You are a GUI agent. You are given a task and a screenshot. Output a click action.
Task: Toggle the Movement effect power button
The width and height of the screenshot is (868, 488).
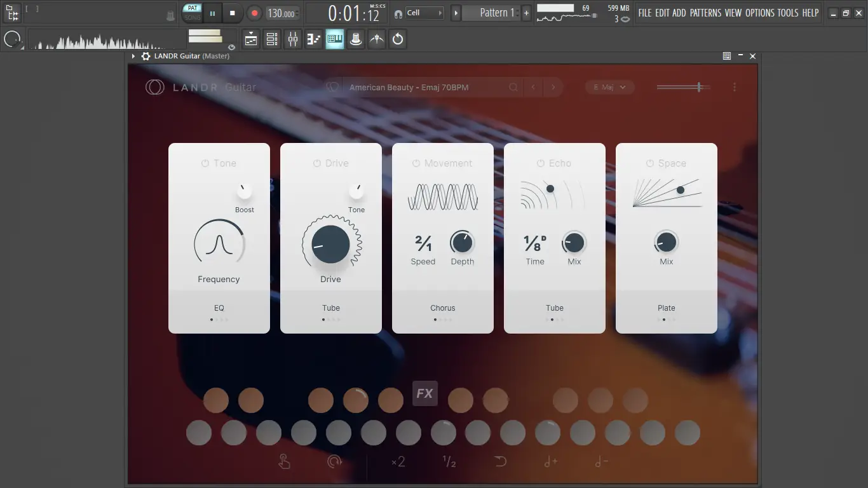point(416,163)
